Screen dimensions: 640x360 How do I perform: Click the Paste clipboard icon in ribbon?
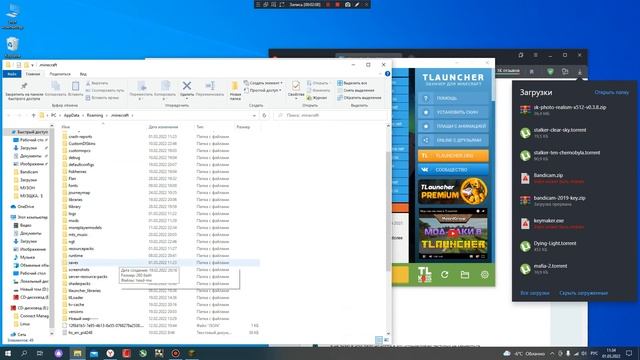click(x=75, y=86)
